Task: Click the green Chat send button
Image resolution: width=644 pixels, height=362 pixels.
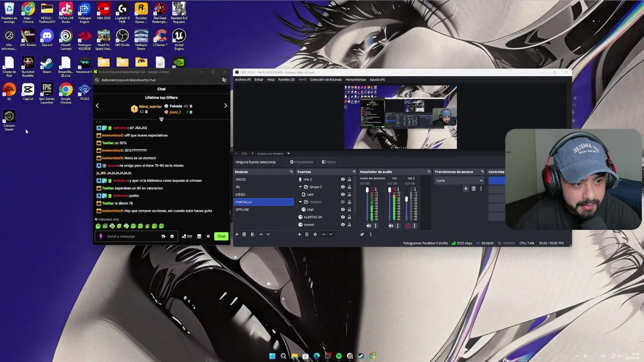Action: point(221,236)
